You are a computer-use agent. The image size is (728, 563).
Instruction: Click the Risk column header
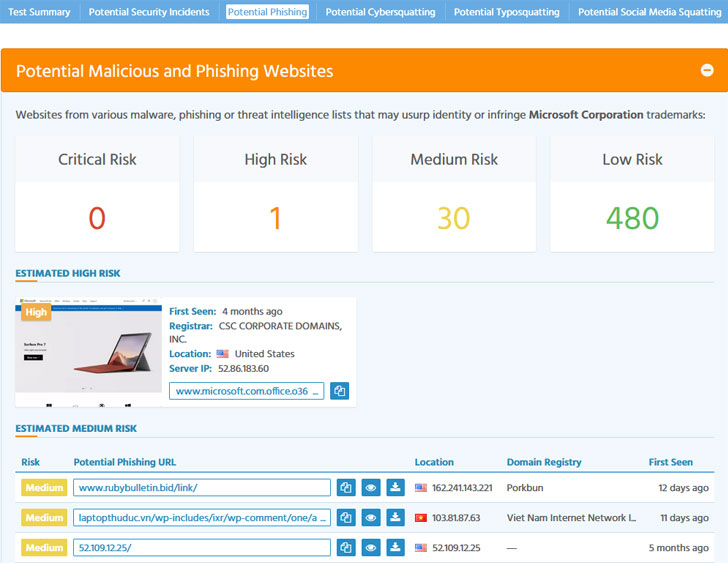pos(31,462)
